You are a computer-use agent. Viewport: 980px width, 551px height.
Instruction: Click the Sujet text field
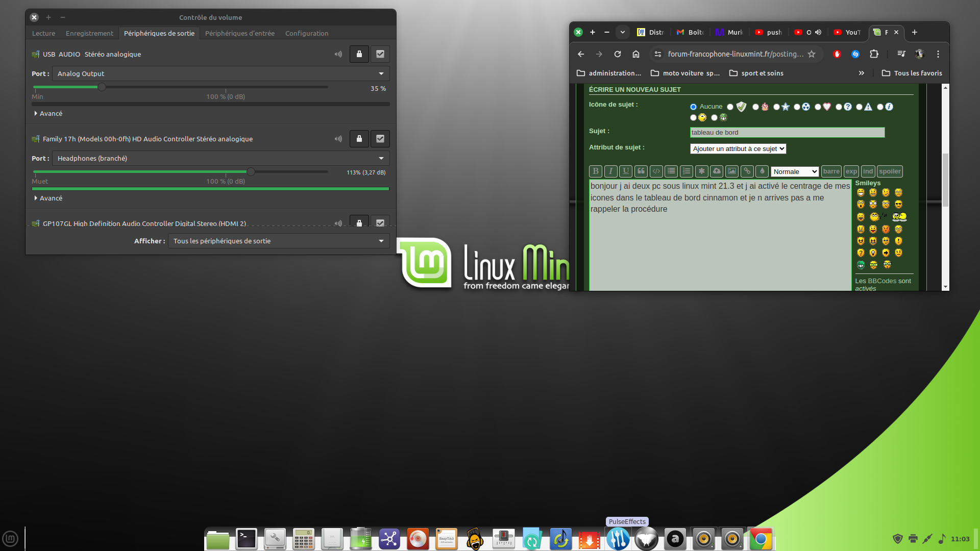click(x=787, y=132)
